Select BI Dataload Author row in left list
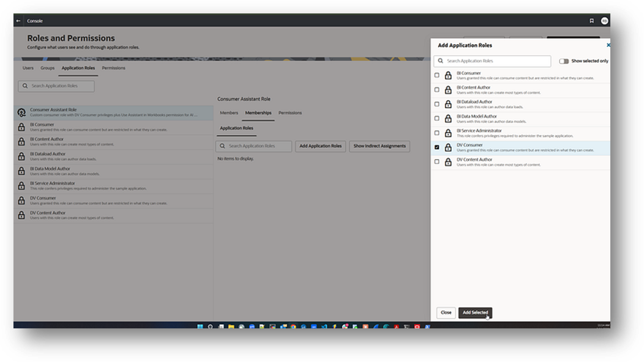The height and width of the screenshot is (362, 644). pyautogui.click(x=113, y=157)
